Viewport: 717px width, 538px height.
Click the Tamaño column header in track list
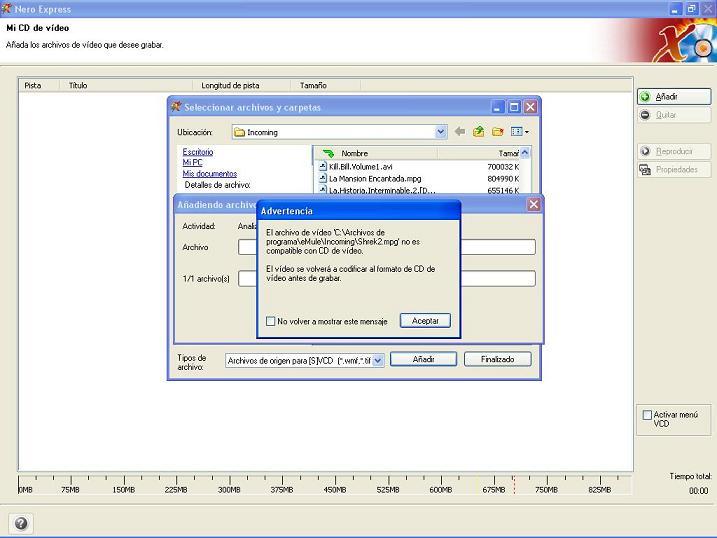coord(325,85)
